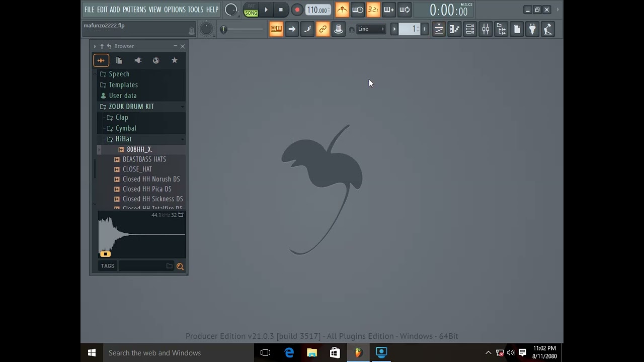
Task: Open the TOOLS menu
Action: pos(196,10)
